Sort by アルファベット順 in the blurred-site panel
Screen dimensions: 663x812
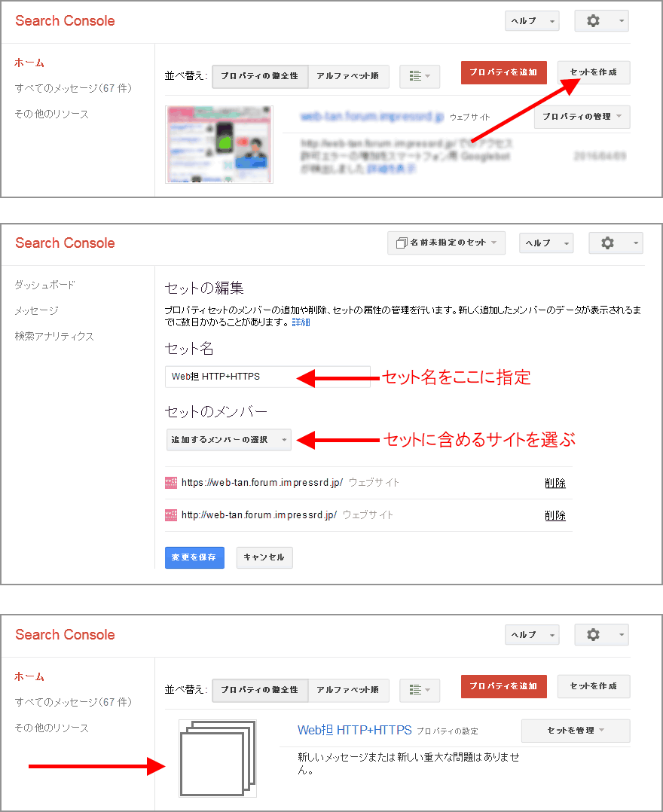[x=349, y=76]
